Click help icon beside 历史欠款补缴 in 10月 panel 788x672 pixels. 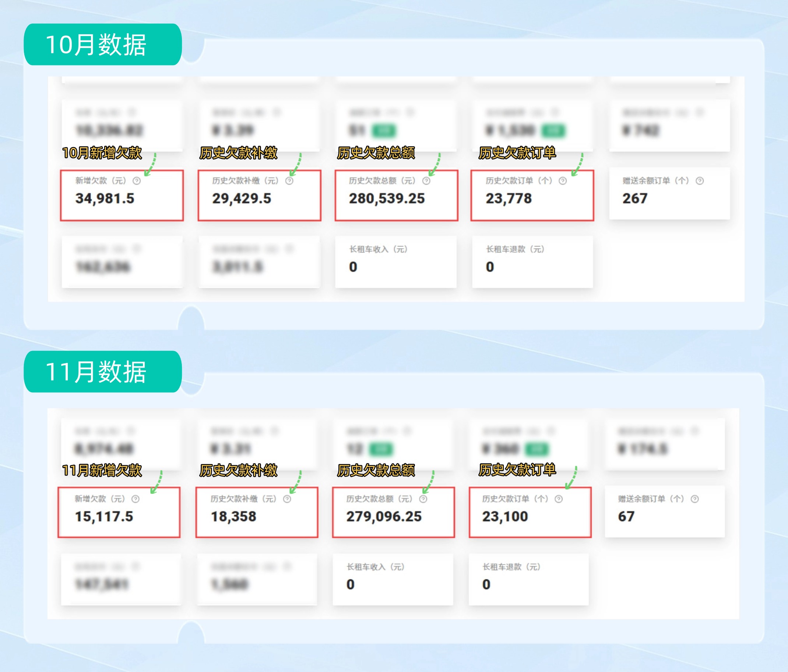tap(289, 181)
